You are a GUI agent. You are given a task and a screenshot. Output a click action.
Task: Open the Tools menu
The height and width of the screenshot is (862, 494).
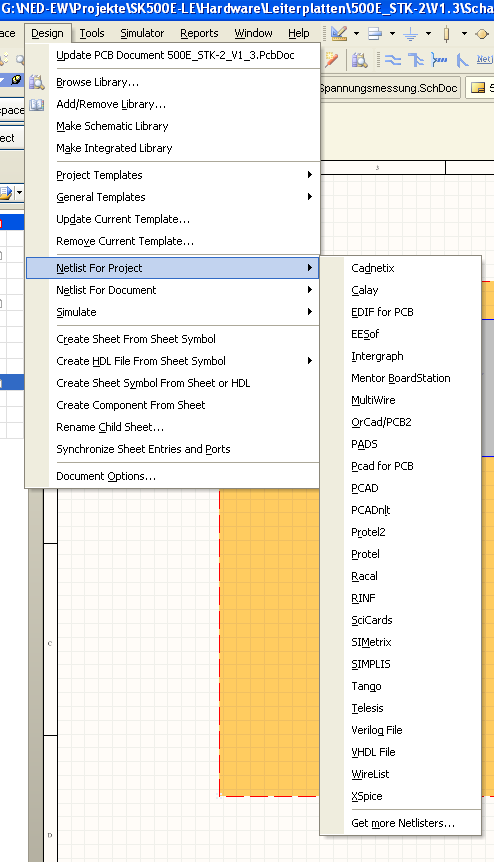tap(92, 34)
